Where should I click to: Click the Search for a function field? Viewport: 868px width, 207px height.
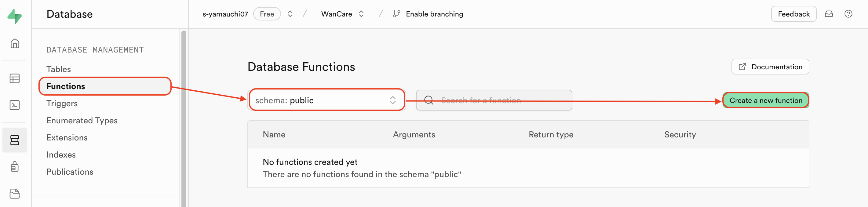pyautogui.click(x=494, y=100)
